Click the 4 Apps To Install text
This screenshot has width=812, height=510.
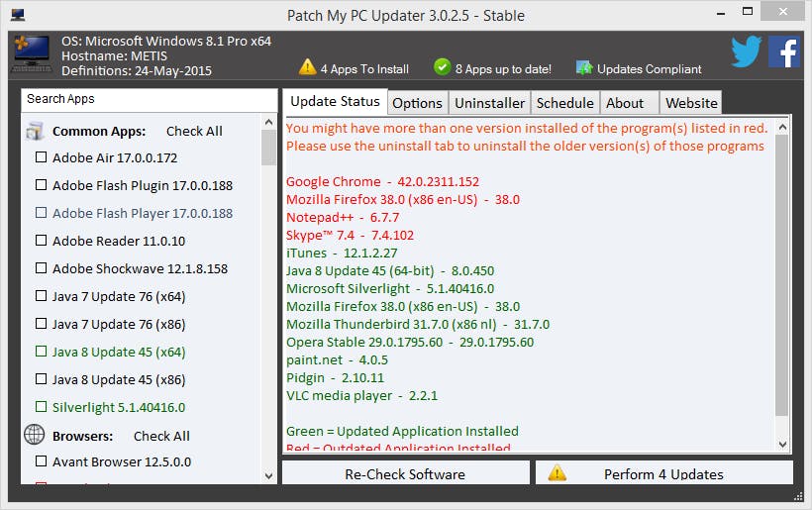(364, 69)
